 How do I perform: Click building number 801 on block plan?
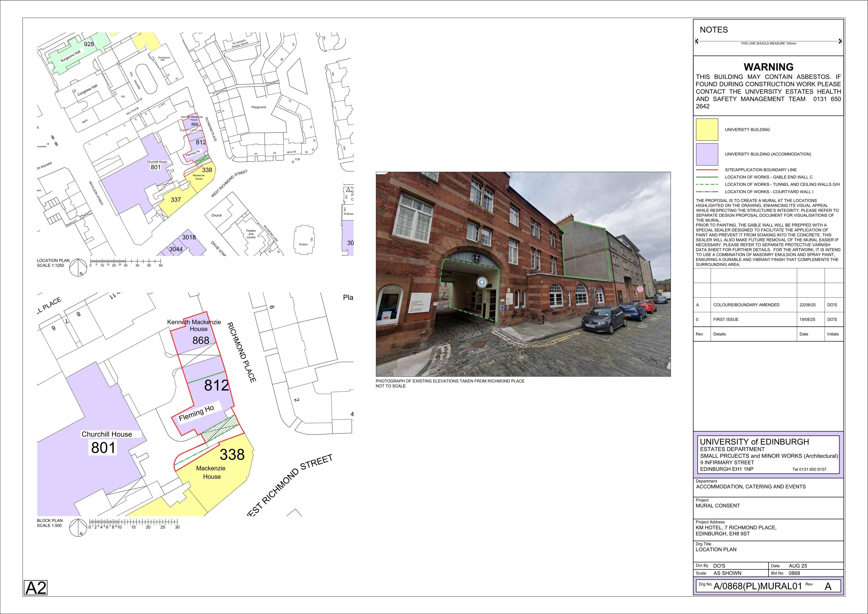[104, 448]
